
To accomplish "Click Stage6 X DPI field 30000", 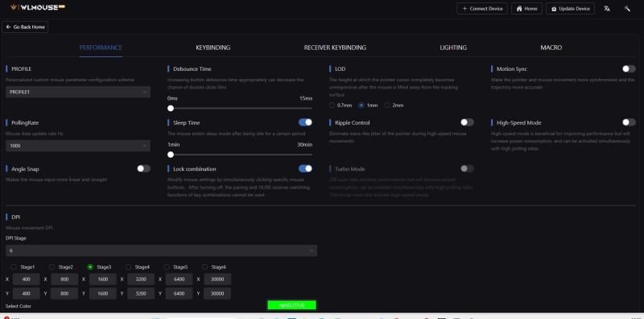I will [x=217, y=280].
